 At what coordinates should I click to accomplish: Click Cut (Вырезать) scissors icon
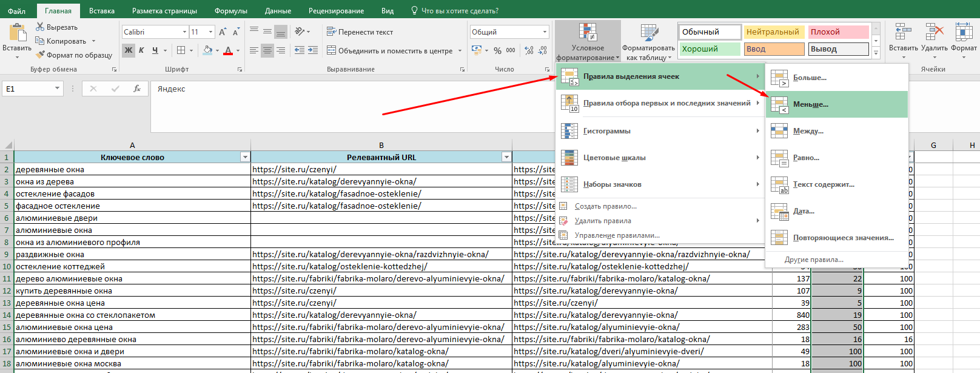click(x=40, y=27)
